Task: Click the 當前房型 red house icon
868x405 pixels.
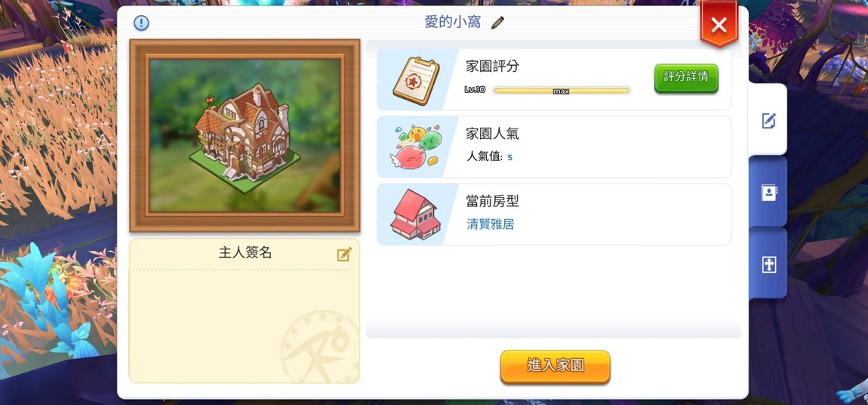Action: pyautogui.click(x=415, y=215)
